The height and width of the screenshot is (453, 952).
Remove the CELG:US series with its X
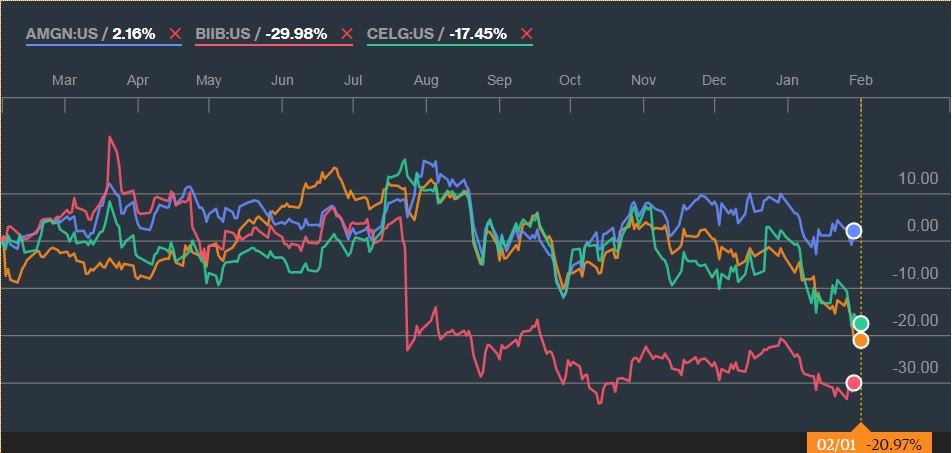coord(526,34)
